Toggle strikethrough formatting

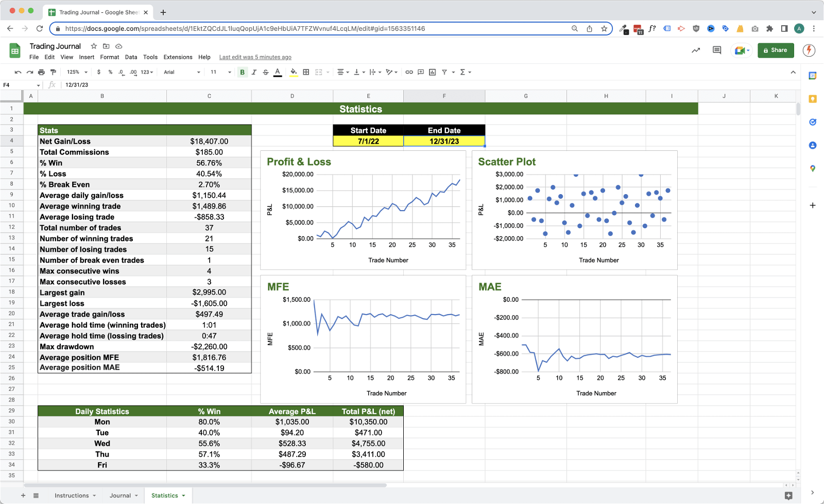click(266, 72)
